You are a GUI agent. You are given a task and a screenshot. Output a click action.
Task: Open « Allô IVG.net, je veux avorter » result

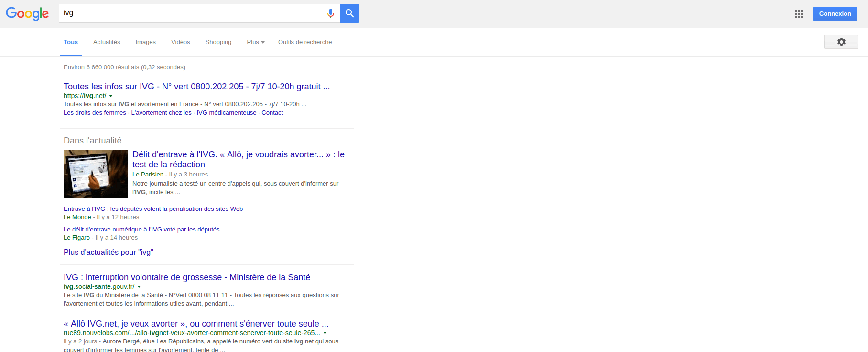[196, 324]
